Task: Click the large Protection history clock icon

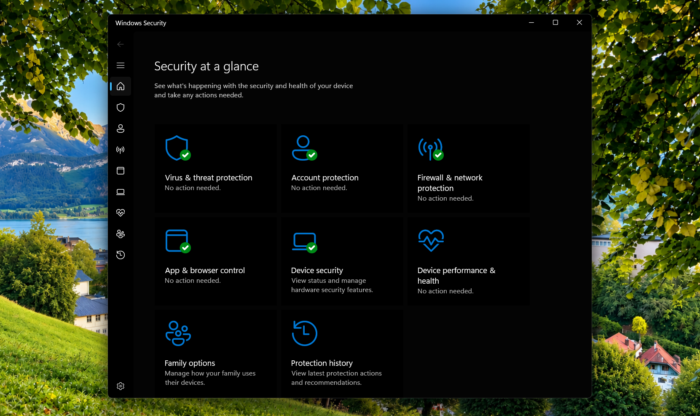Action: coord(304,333)
